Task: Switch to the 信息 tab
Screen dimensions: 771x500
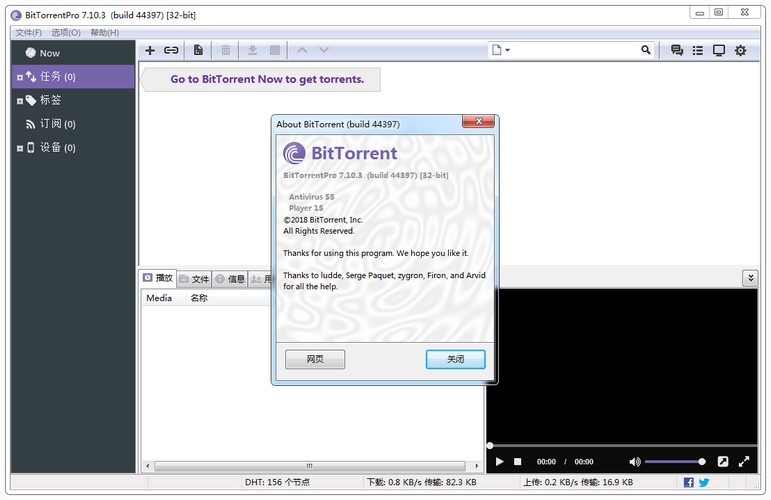Action: pos(230,279)
